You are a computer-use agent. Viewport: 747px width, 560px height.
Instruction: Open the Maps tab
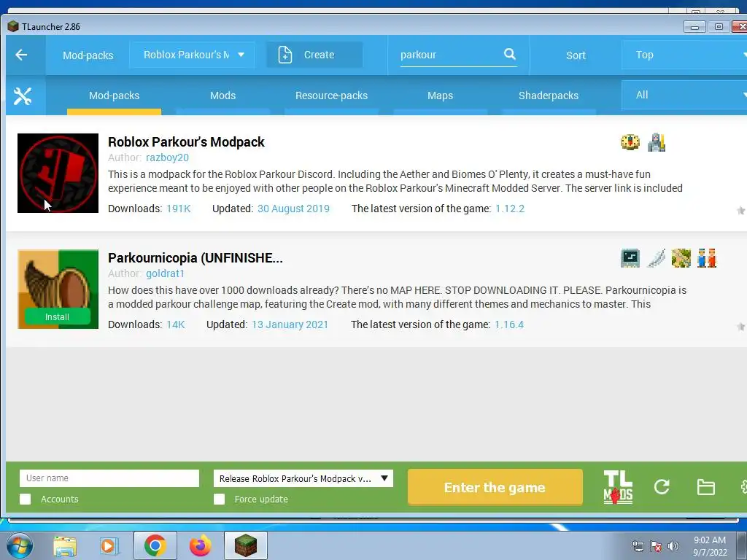440,96
